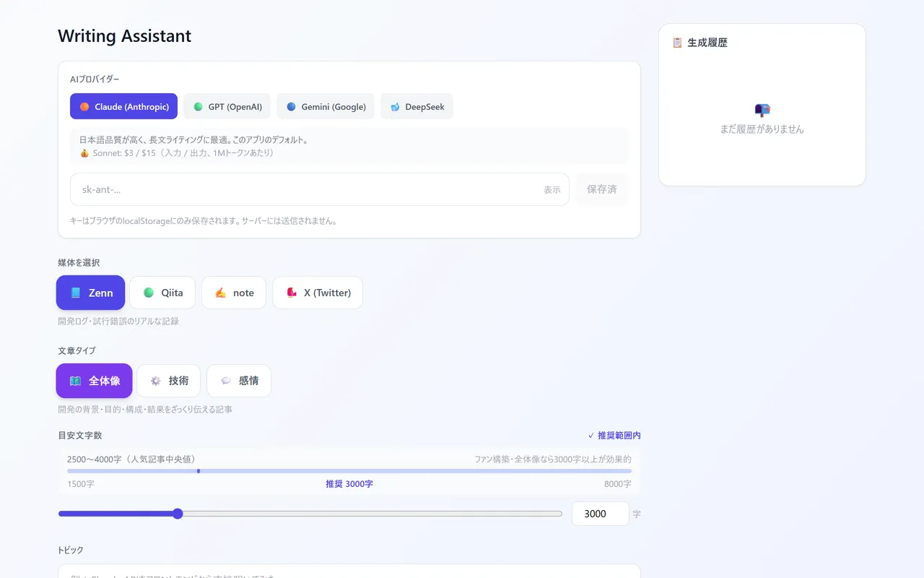Select the note media option
This screenshot has width=924, height=578.
[234, 293]
